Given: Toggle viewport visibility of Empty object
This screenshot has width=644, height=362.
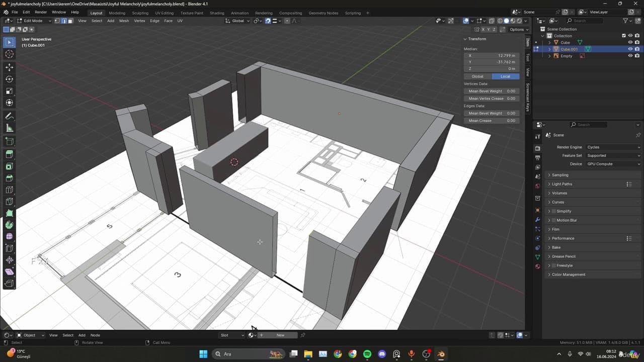Looking at the screenshot, I should pos(630,56).
